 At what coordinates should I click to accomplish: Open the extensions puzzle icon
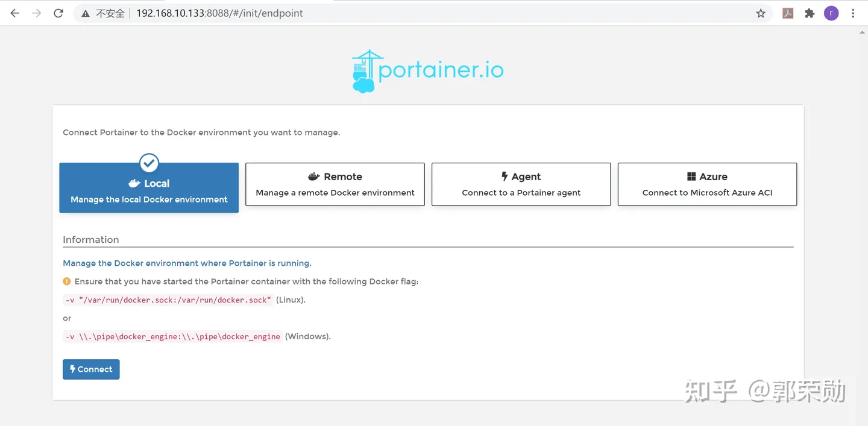pos(810,13)
